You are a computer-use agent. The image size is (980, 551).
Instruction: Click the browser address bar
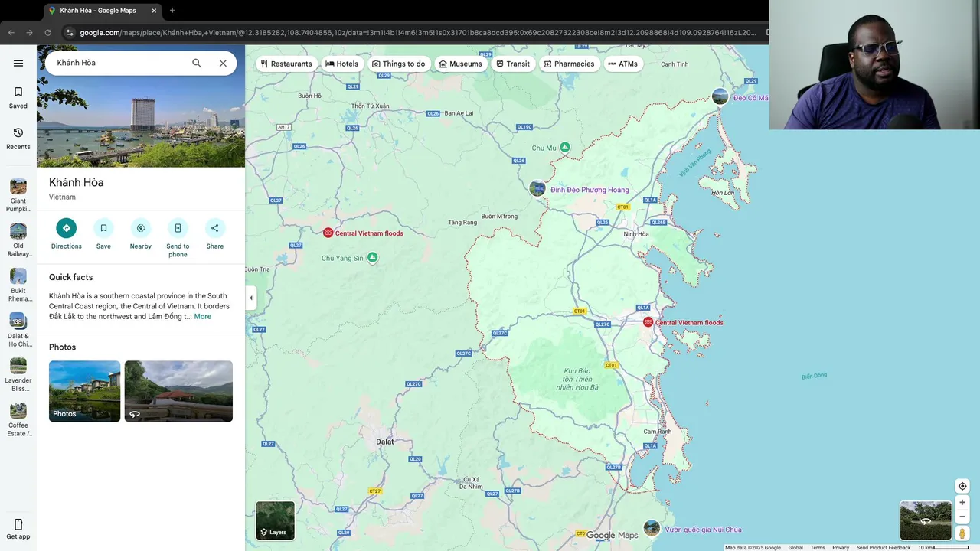click(x=417, y=32)
